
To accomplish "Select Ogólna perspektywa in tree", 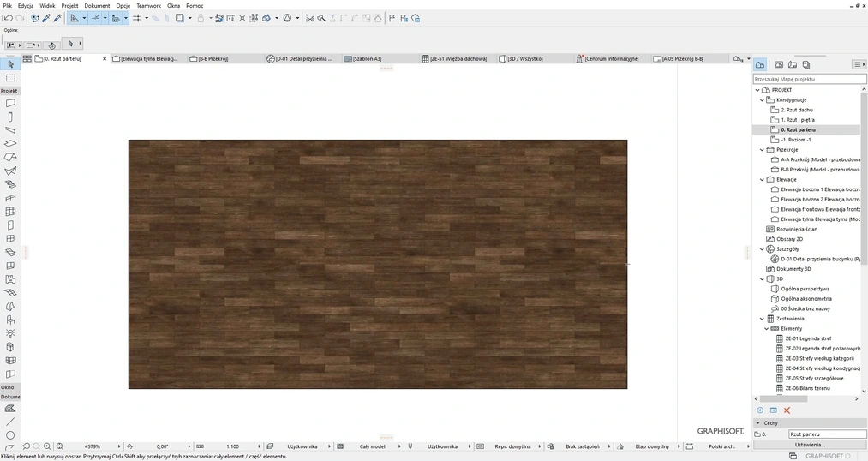I will [805, 289].
